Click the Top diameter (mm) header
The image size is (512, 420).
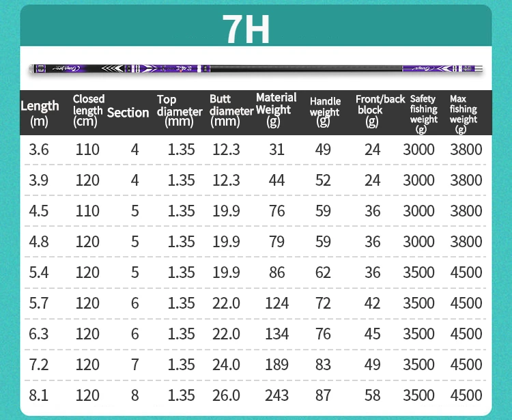[x=180, y=111]
